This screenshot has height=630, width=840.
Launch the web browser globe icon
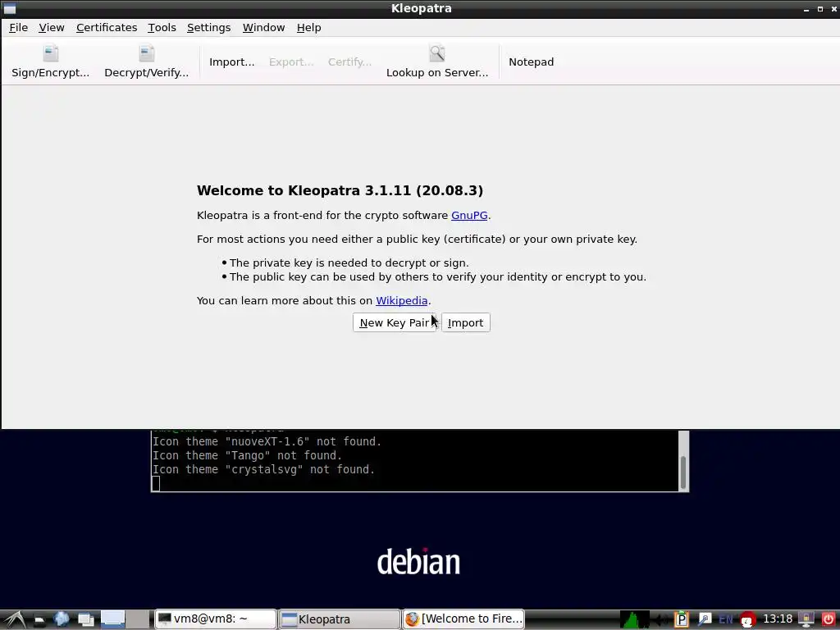[62, 619]
